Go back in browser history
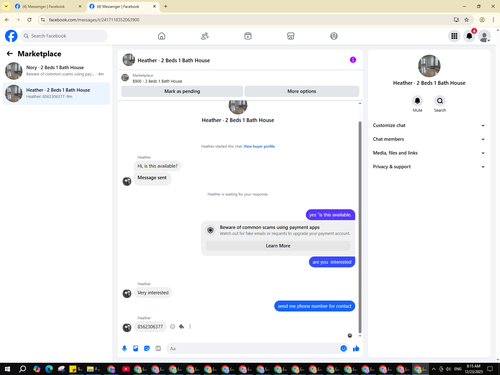 (7, 20)
